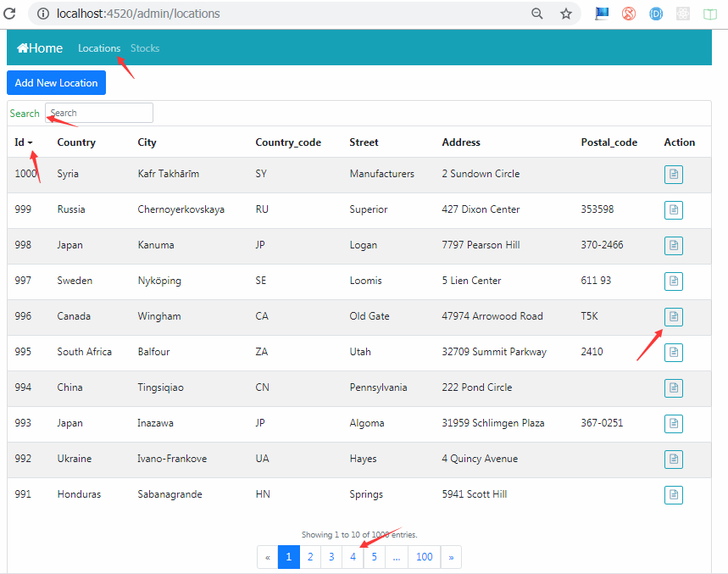728x574 pixels.
Task: Bookmark page with the star icon
Action: pyautogui.click(x=565, y=14)
